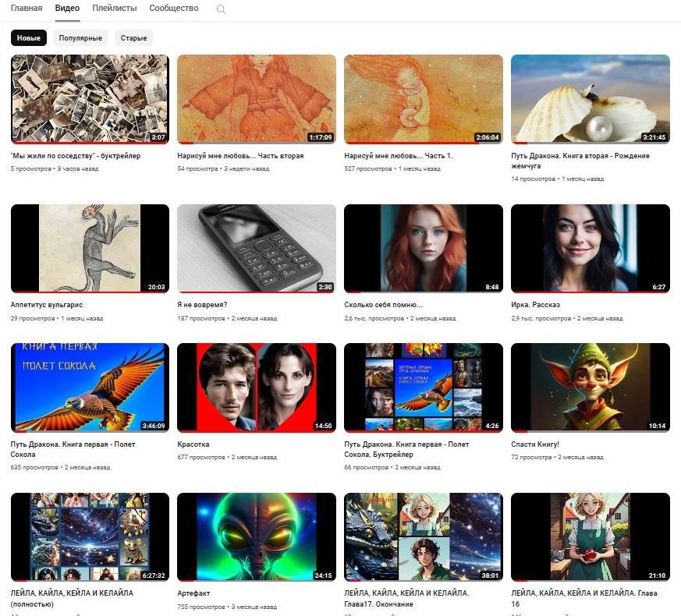This screenshot has width=681, height=616.
Task: Click the Я не вовремя? title
Action: (202, 305)
